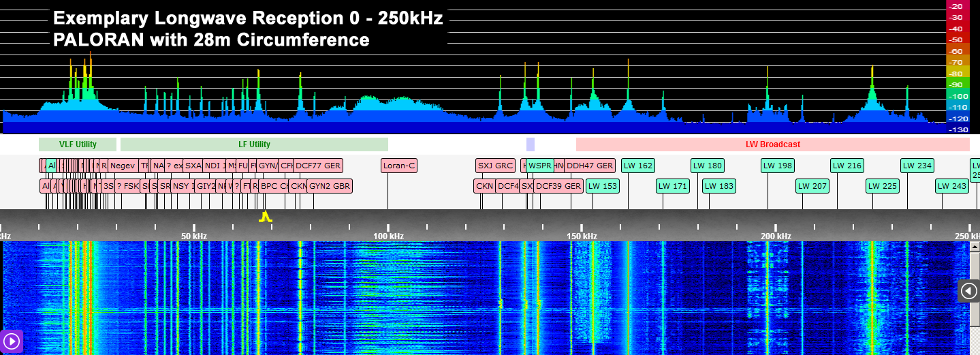
Task: Click the 100 kHz Loran hump in spectrum
Action: click(x=388, y=109)
